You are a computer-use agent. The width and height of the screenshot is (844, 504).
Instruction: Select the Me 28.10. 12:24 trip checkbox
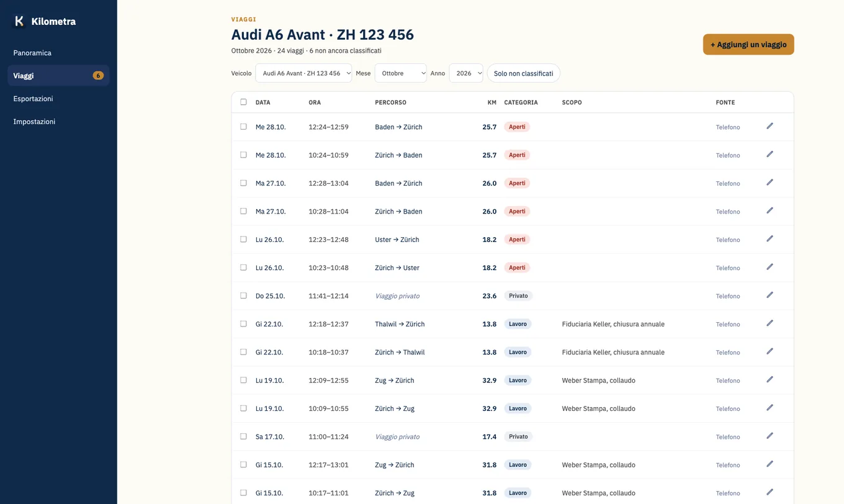(x=243, y=127)
